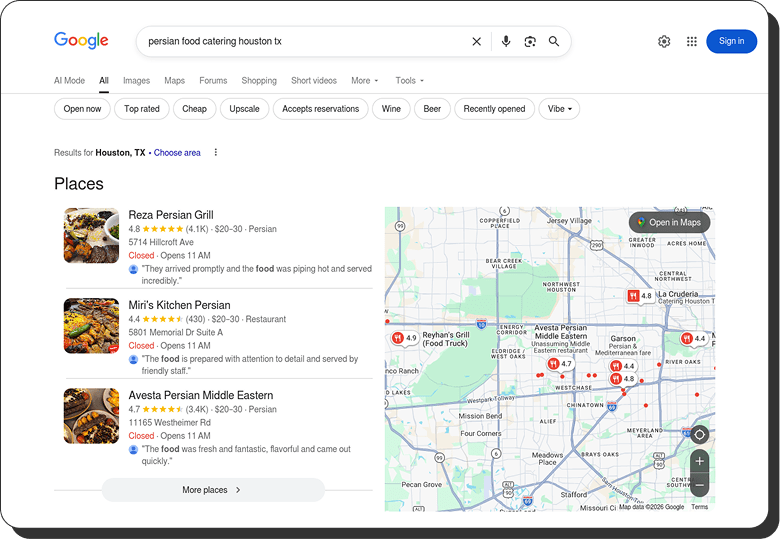Toggle the Top rated filter chip
Viewport: 780px width, 539px height.
142,109
